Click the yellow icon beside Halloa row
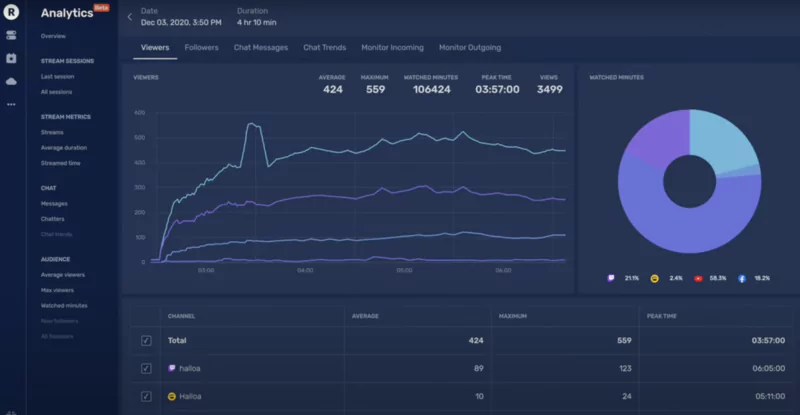This screenshot has height=415, width=800. point(172,396)
